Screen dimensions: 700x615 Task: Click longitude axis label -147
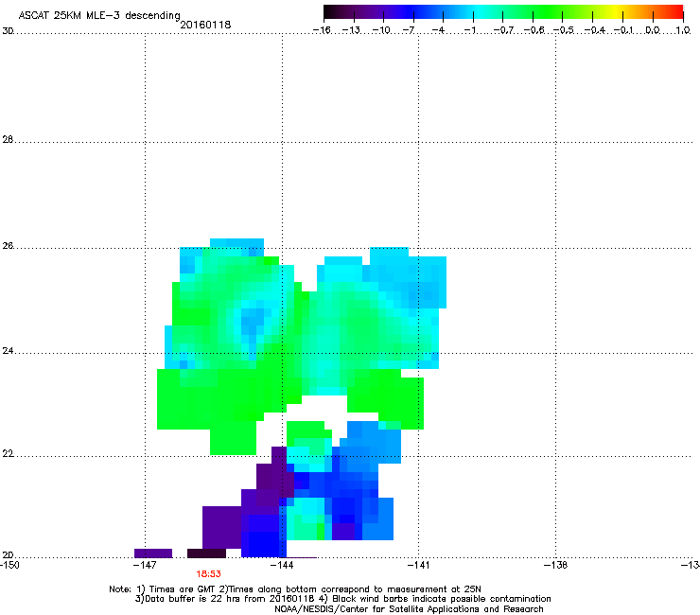click(x=145, y=565)
